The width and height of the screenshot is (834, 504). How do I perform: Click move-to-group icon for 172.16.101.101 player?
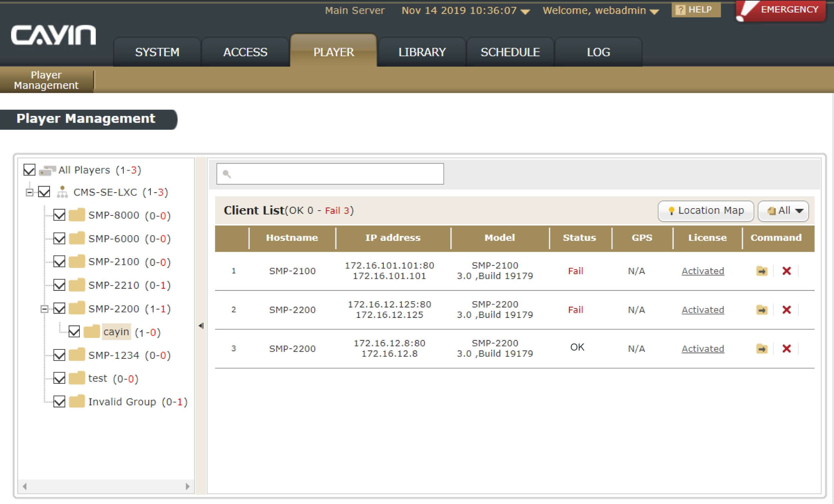762,271
